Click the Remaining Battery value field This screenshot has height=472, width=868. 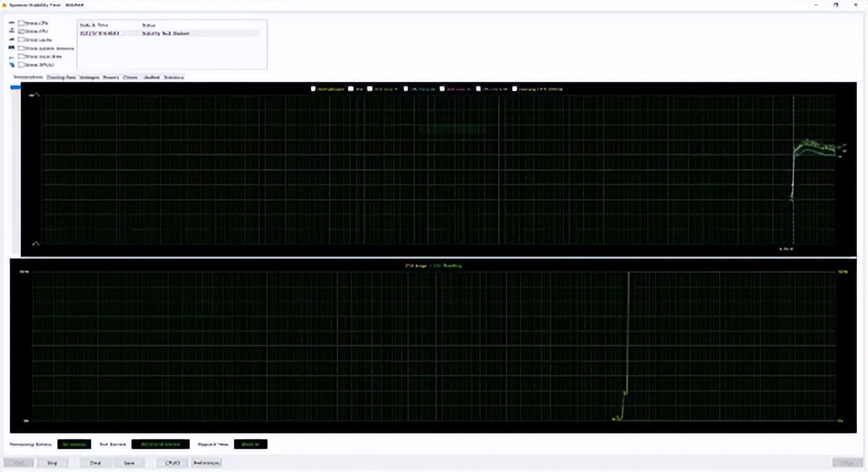74,445
